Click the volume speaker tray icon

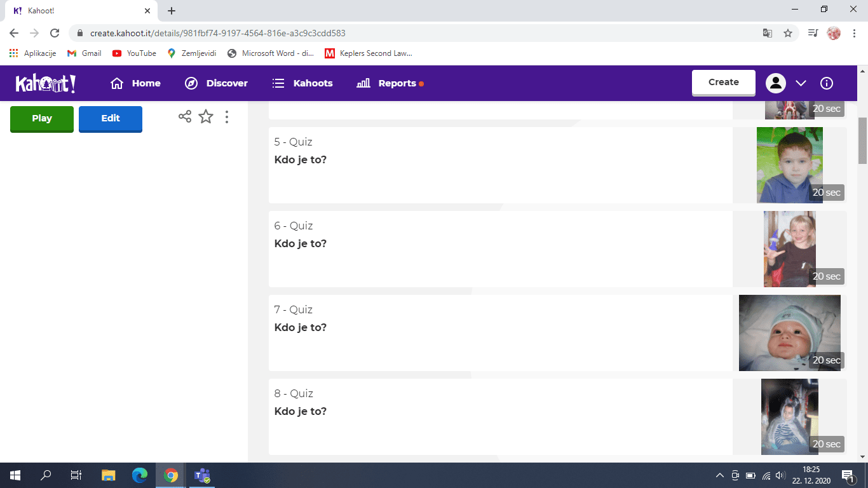(781, 475)
